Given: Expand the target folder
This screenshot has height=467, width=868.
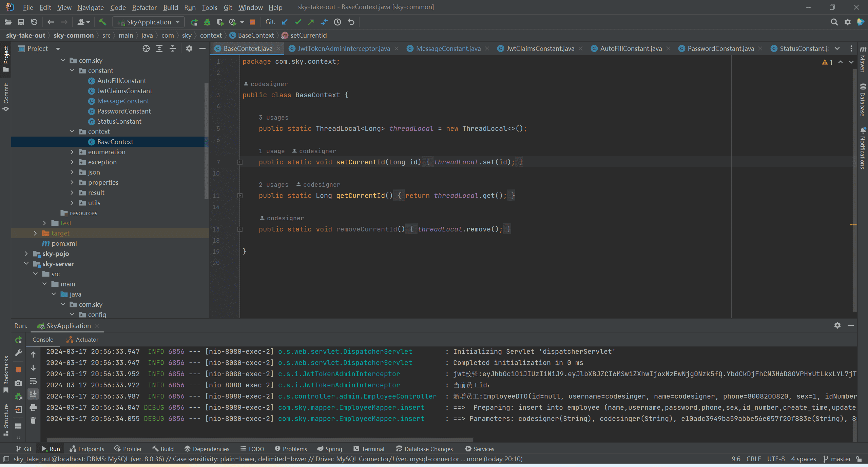Looking at the screenshot, I should [35, 233].
